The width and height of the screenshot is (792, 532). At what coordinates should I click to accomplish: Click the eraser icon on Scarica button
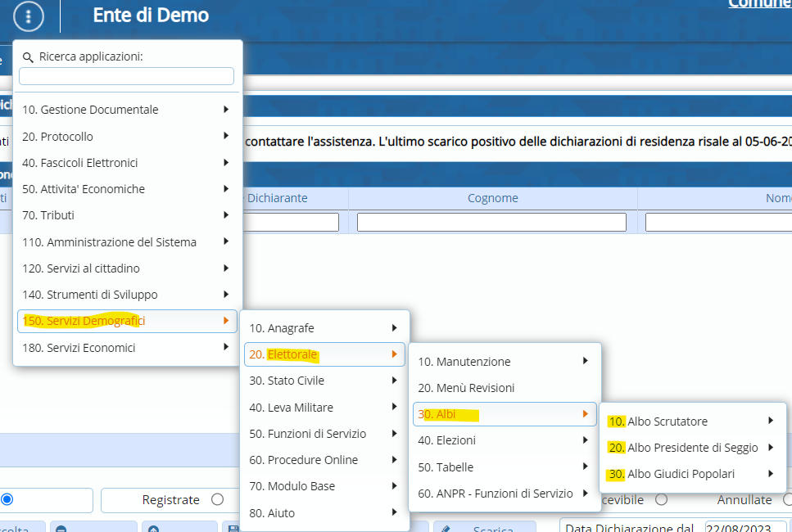446,528
